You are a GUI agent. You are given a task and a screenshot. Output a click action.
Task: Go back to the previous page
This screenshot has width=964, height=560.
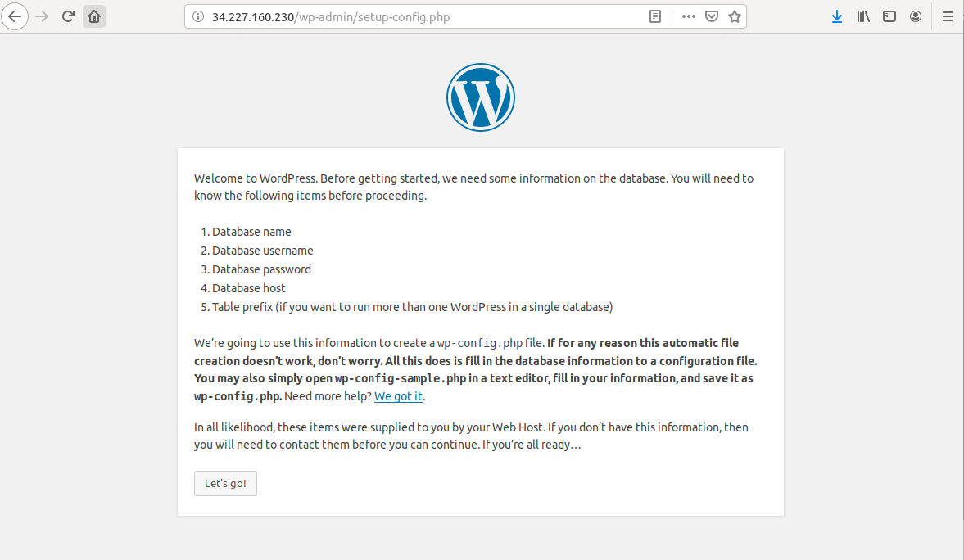[15, 16]
